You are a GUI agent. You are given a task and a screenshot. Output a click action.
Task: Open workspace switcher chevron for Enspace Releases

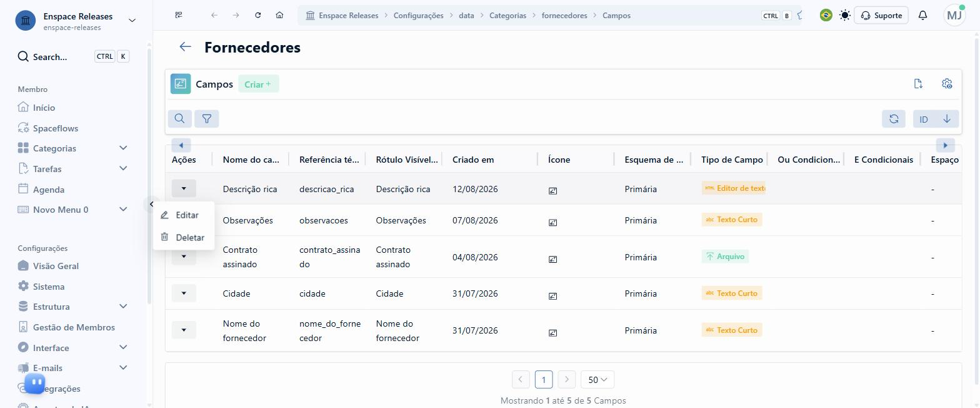[132, 21]
